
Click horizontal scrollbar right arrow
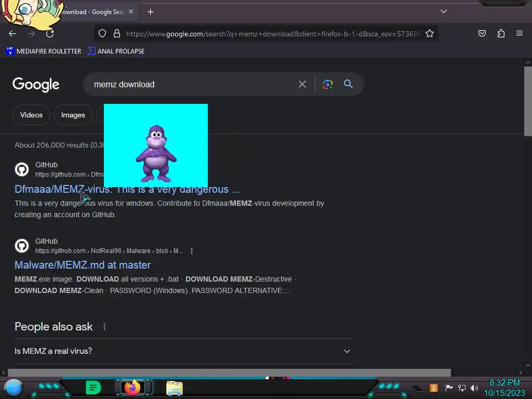tap(521, 373)
